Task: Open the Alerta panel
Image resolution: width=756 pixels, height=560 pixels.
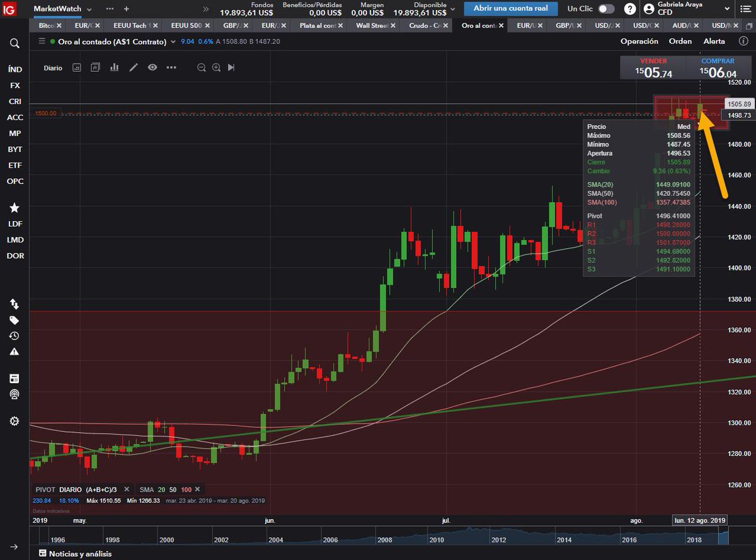Action: click(714, 41)
